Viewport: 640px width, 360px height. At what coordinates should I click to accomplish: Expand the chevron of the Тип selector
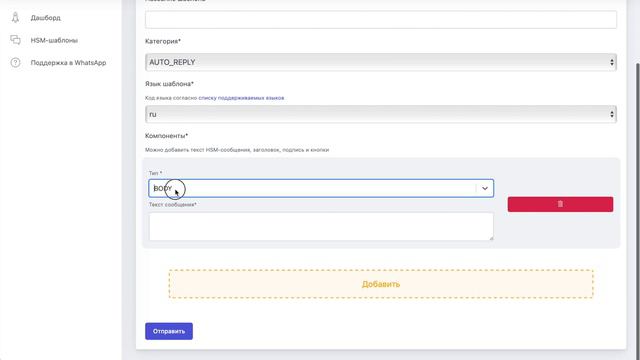coord(484,188)
